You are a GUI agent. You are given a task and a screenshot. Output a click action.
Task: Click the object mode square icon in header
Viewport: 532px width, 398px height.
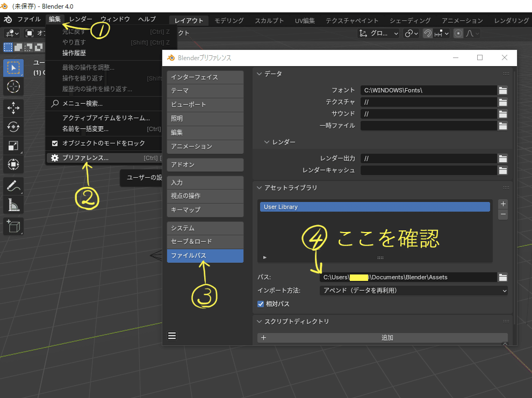pyautogui.click(x=30, y=33)
